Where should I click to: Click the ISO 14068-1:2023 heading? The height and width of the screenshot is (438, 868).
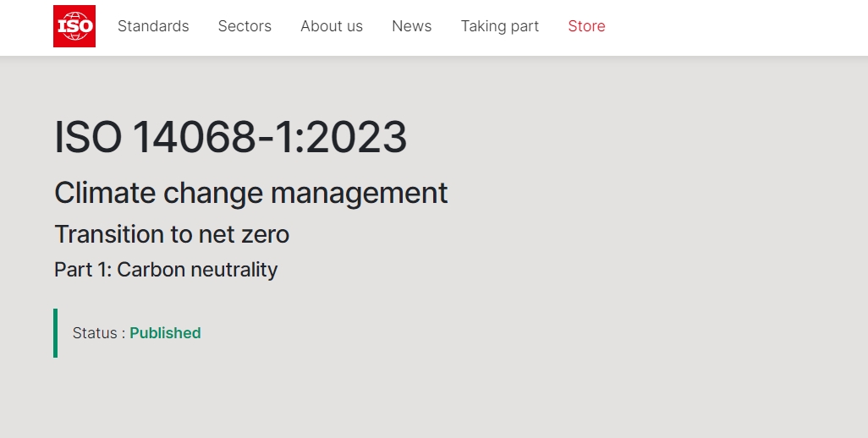point(231,137)
